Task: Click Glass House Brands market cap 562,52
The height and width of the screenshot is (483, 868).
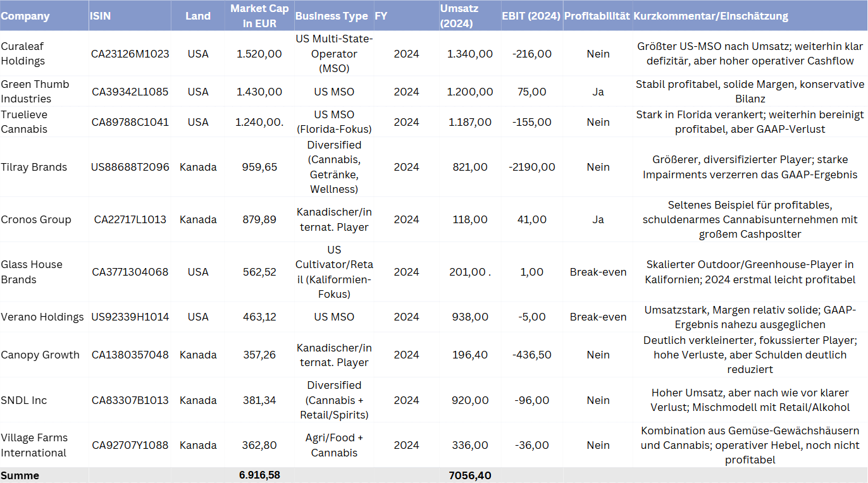Action: (259, 272)
